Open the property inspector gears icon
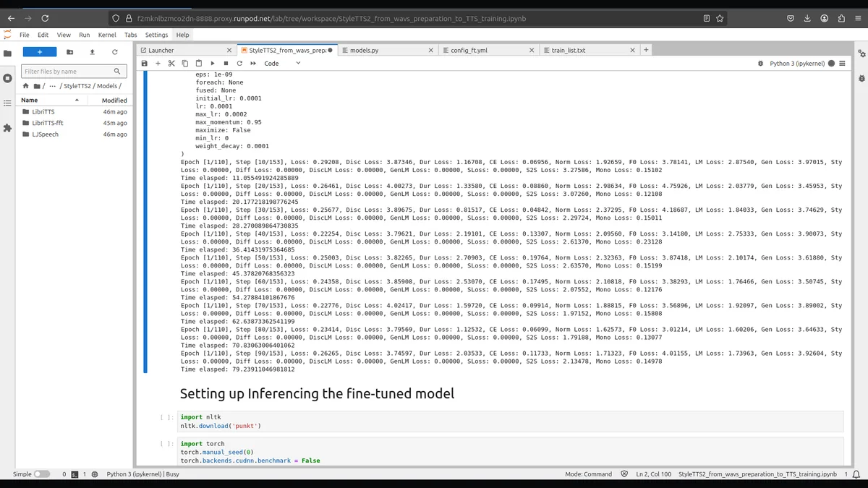The width and height of the screenshot is (868, 488). (861, 53)
